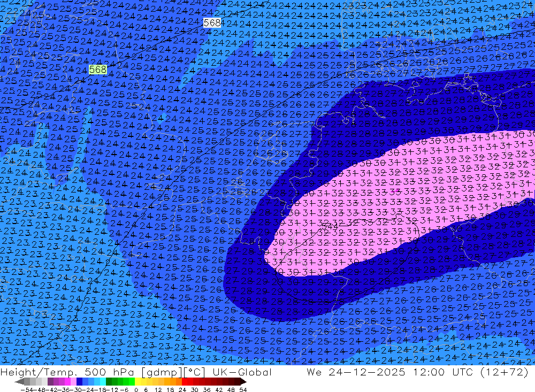Image resolution: width=535 pixels, height=392 pixels.
Task: Click the 54 value at legend end
Action: click(243, 389)
